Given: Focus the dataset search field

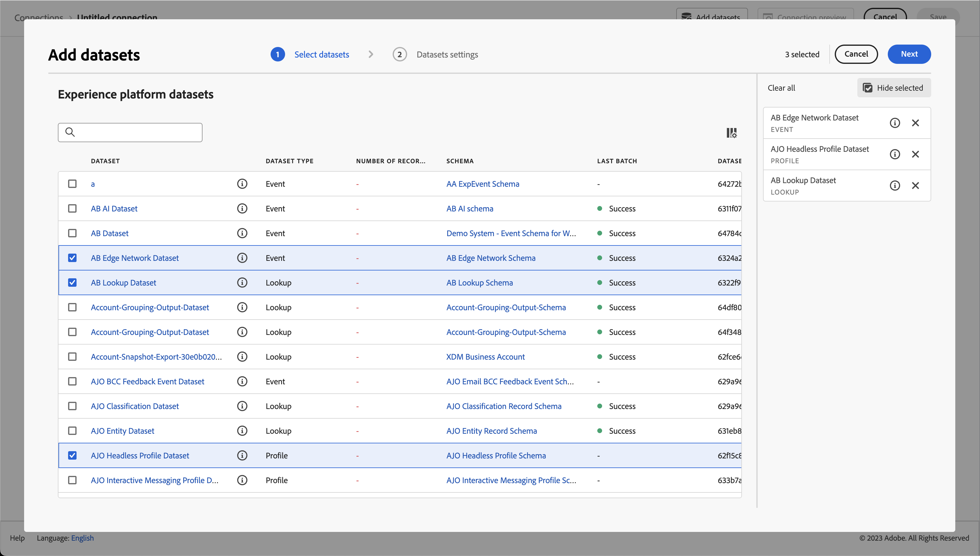Looking at the screenshot, I should (x=137, y=133).
